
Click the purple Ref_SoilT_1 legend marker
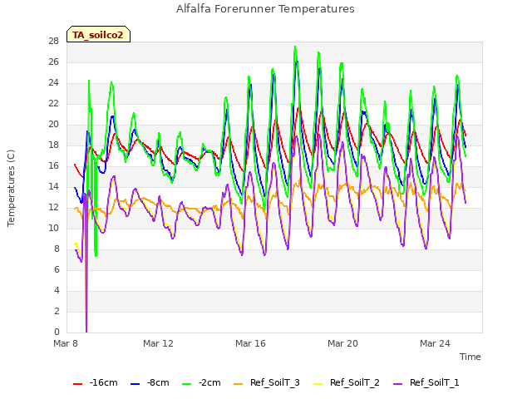pos(397,384)
